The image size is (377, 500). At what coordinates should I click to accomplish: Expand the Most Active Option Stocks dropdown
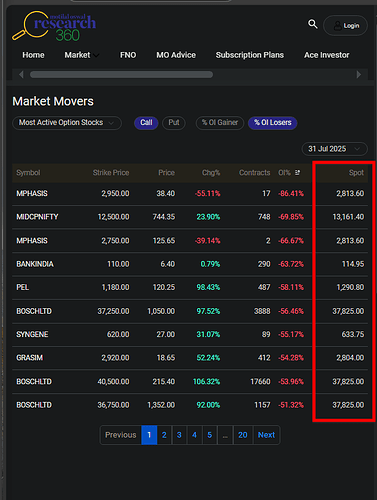coord(67,123)
